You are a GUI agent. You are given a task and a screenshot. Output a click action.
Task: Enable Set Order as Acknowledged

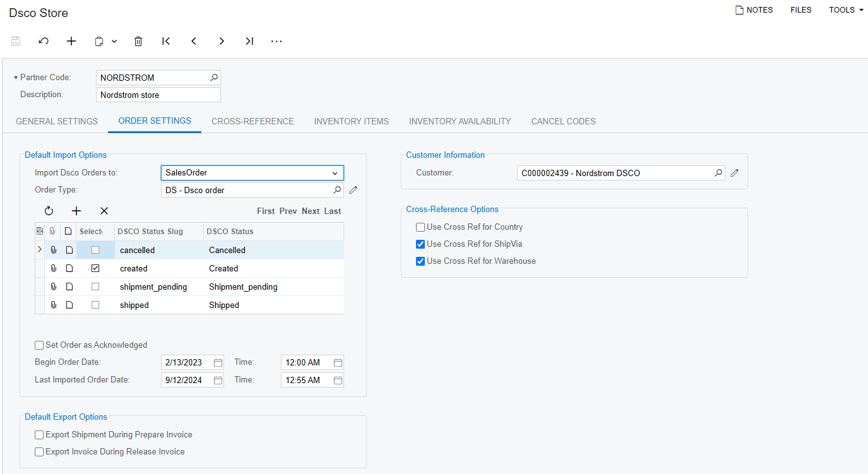[x=39, y=345]
